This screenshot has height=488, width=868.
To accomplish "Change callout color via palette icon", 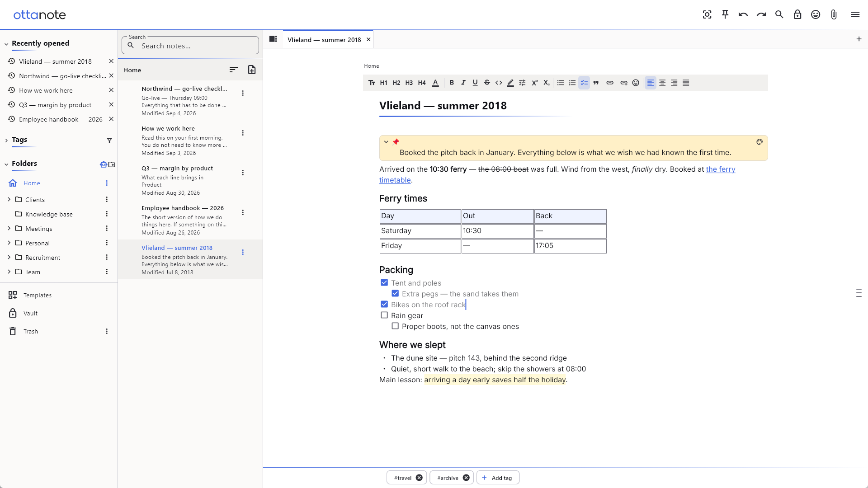I will (x=759, y=142).
